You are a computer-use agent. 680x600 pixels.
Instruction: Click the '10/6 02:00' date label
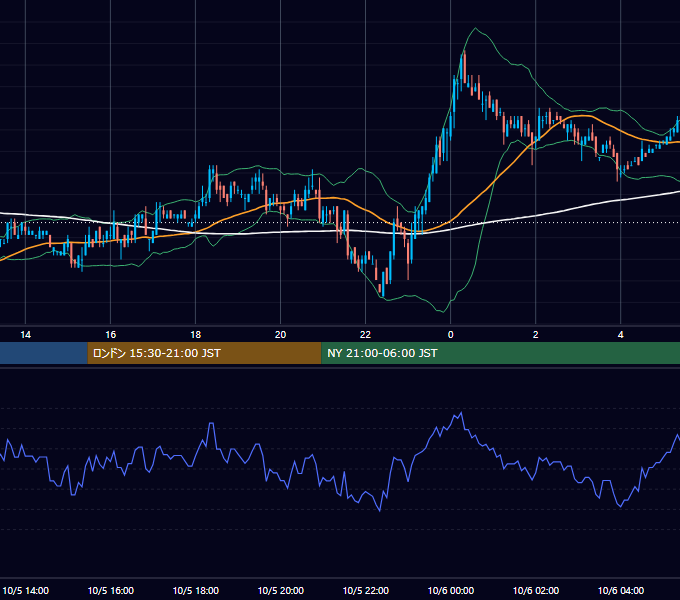[x=536, y=590]
